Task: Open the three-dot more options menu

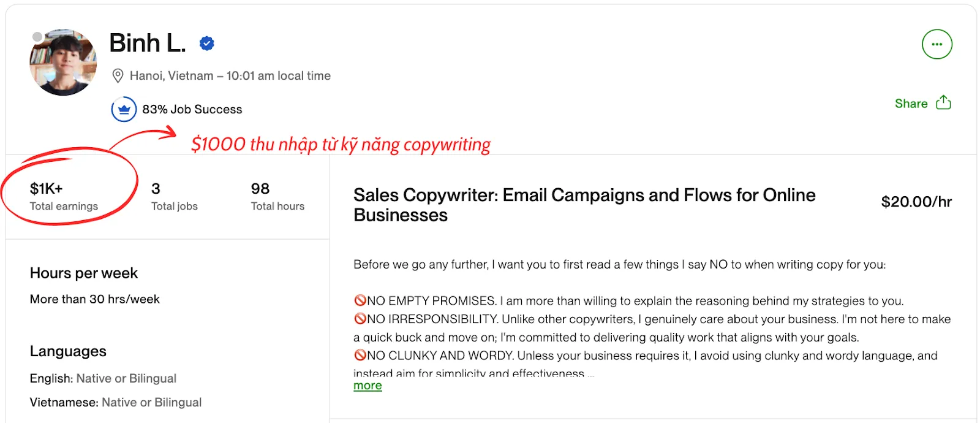Action: [937, 44]
